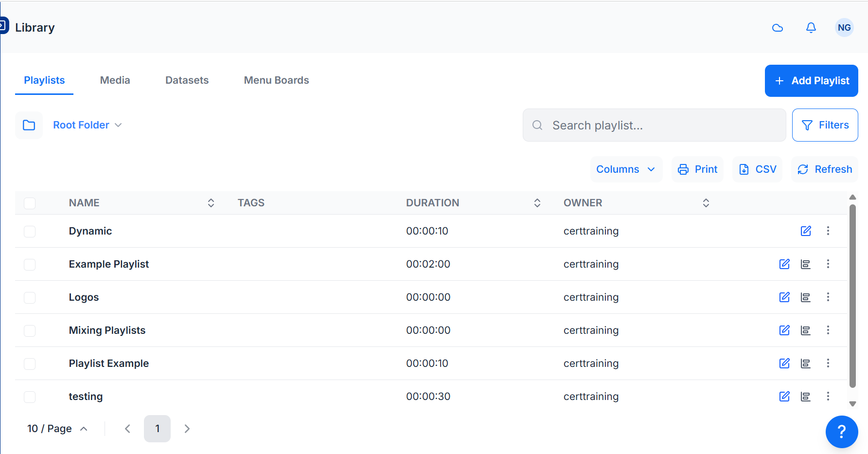Expand the Root Folder dropdown
The height and width of the screenshot is (454, 868).
(x=88, y=125)
